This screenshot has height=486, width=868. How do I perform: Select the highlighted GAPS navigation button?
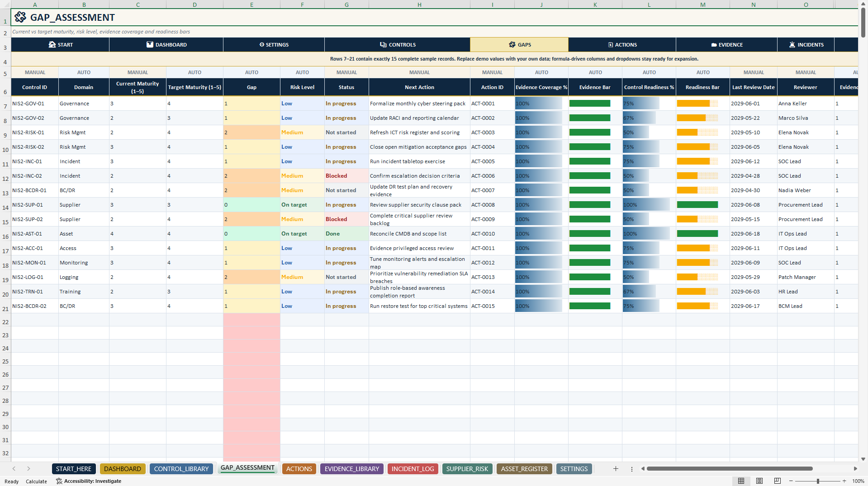[x=519, y=45]
